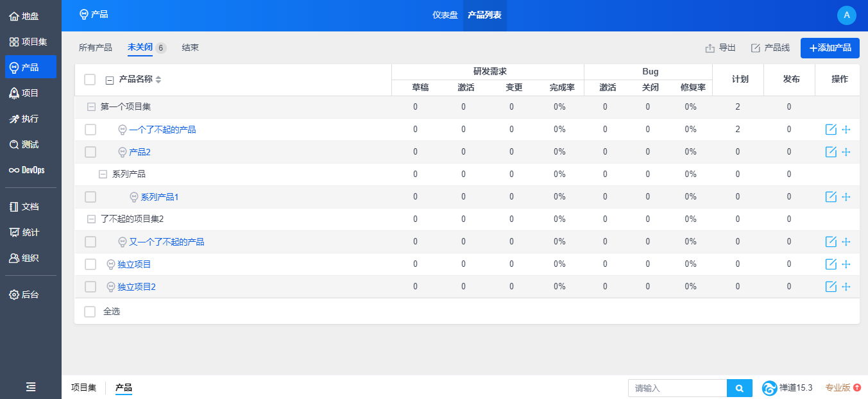Image resolution: width=868 pixels, height=399 pixels.
Task: Tick the 全选 select-all checkbox
Action: tap(90, 312)
